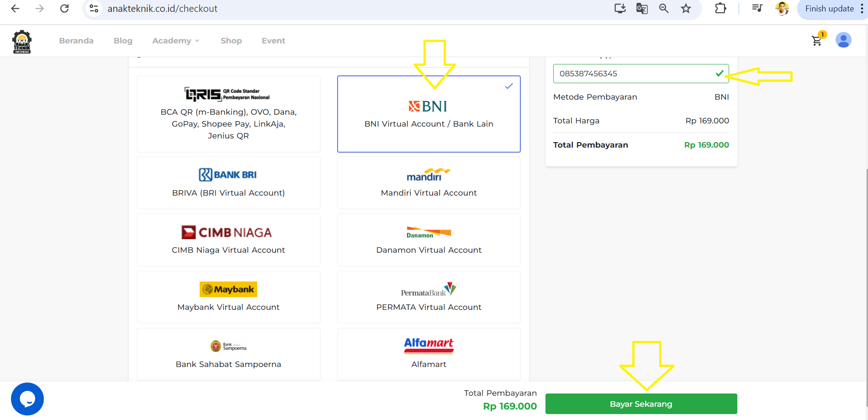Open the user account avatar
This screenshot has width=868, height=420.
coord(843,40)
